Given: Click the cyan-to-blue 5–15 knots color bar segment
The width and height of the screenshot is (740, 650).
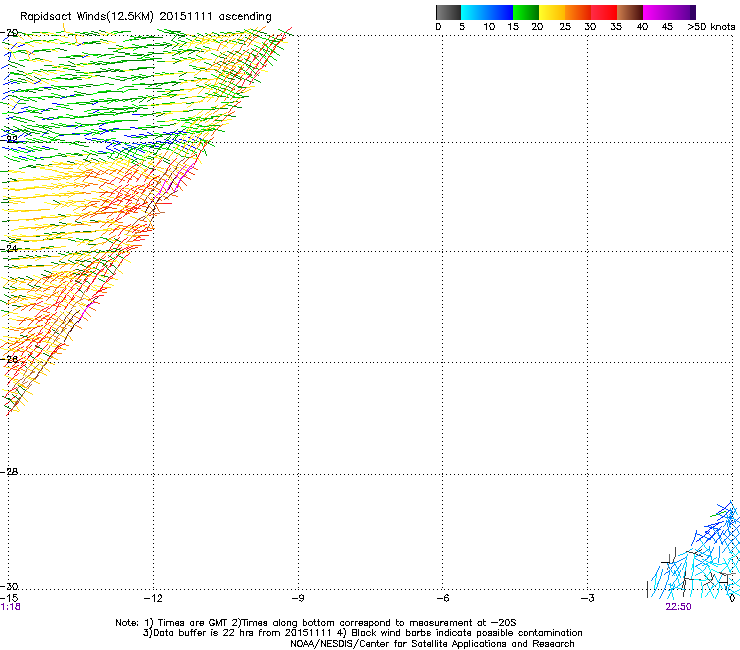Looking at the screenshot, I should tap(487, 12).
